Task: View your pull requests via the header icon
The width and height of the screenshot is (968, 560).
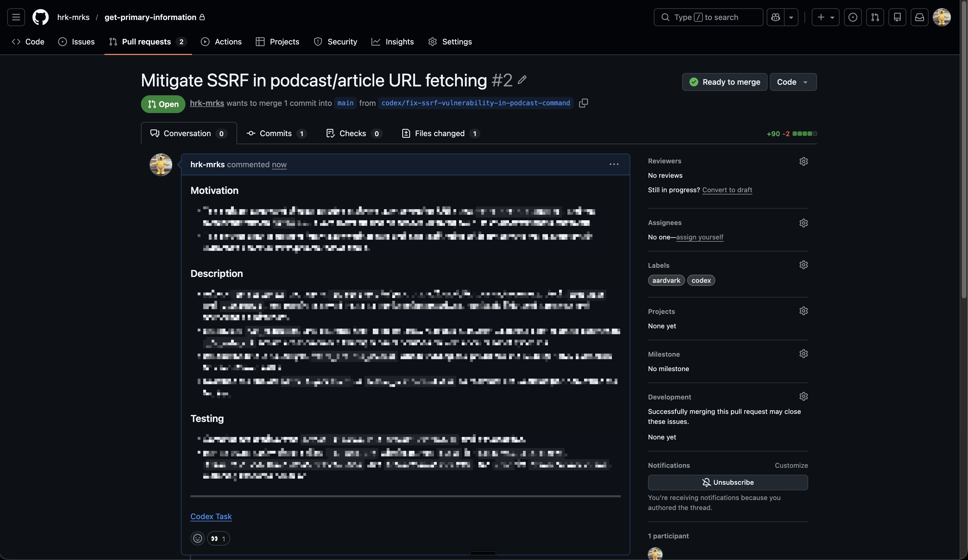Action: point(875,17)
